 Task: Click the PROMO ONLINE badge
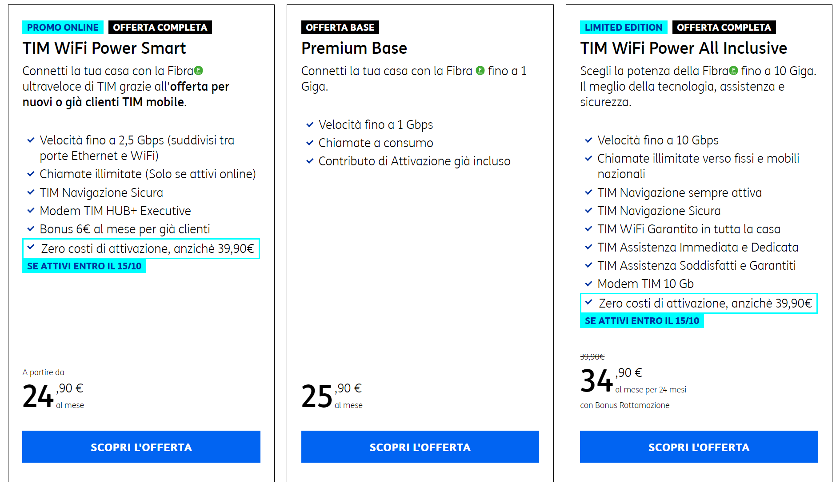63,28
